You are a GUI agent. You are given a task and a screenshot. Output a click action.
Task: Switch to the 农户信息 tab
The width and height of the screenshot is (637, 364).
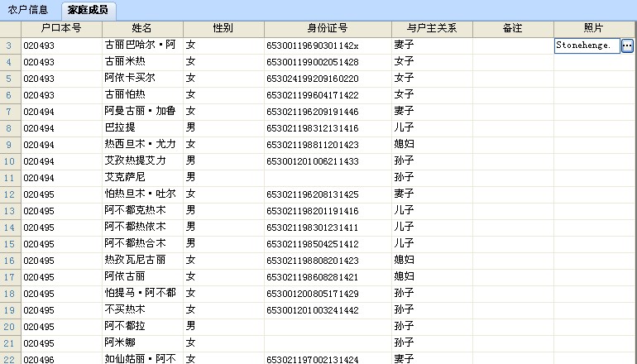point(28,11)
